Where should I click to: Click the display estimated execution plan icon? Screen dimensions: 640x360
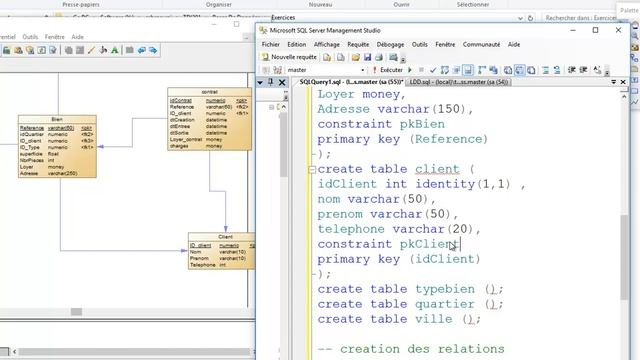tap(444, 70)
